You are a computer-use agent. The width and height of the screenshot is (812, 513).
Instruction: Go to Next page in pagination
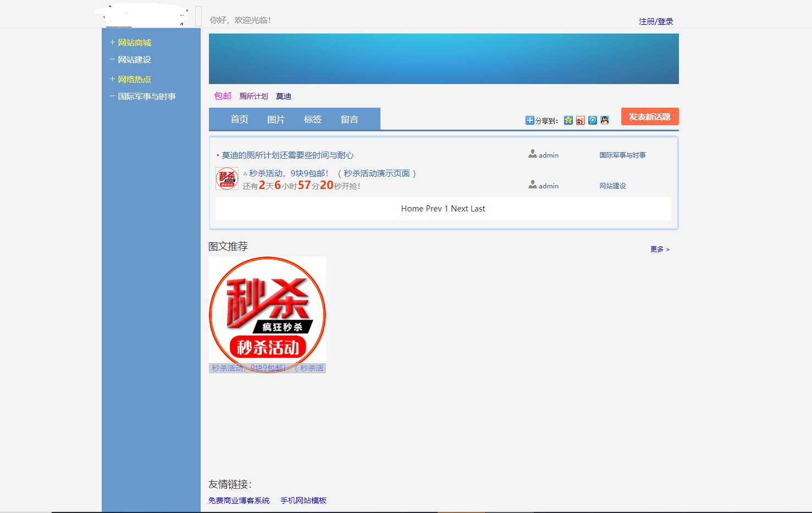459,209
